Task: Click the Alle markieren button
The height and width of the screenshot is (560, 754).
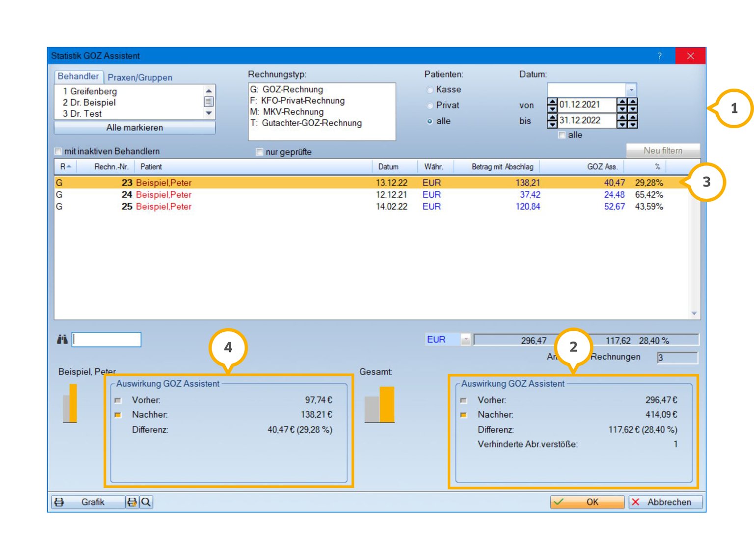Action: coord(135,128)
